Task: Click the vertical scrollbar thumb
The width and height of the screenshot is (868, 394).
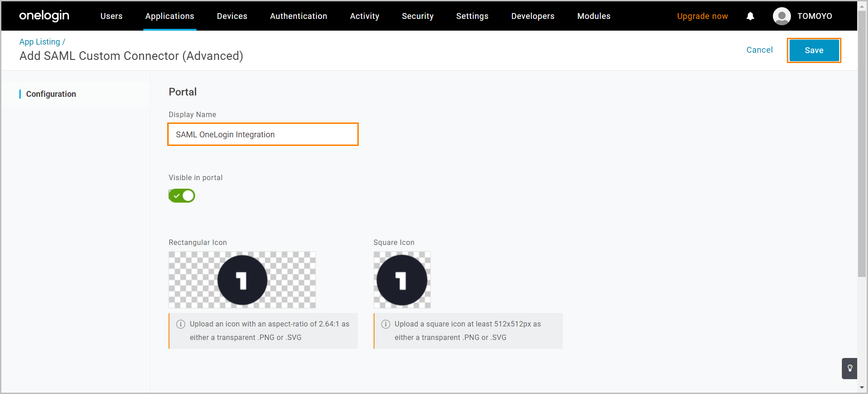Action: 862,144
